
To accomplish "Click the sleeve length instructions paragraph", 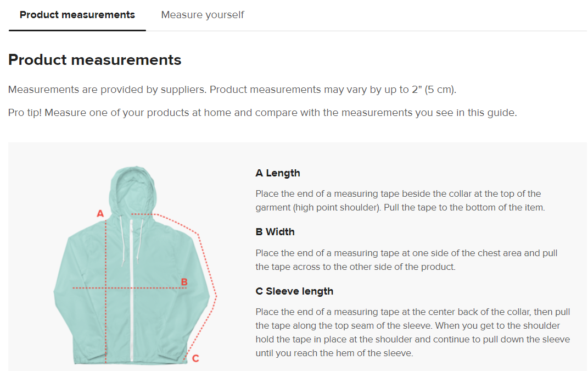I will tap(412, 332).
